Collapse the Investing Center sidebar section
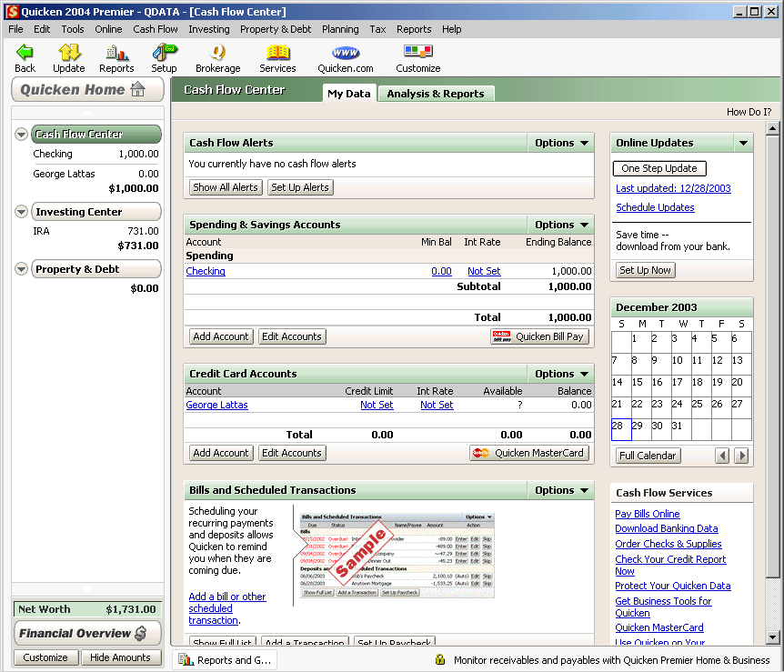The height and width of the screenshot is (672, 784). click(x=22, y=212)
